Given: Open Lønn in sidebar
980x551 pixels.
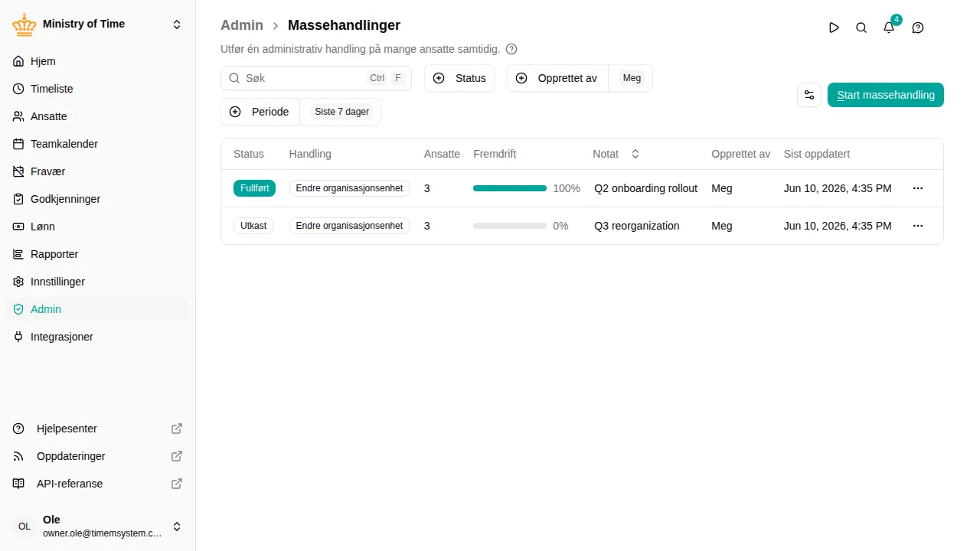Looking at the screenshot, I should pos(97,227).
